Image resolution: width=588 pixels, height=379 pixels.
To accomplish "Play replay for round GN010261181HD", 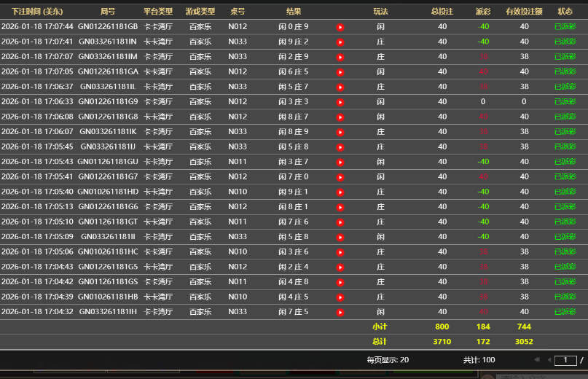I will pos(340,192).
